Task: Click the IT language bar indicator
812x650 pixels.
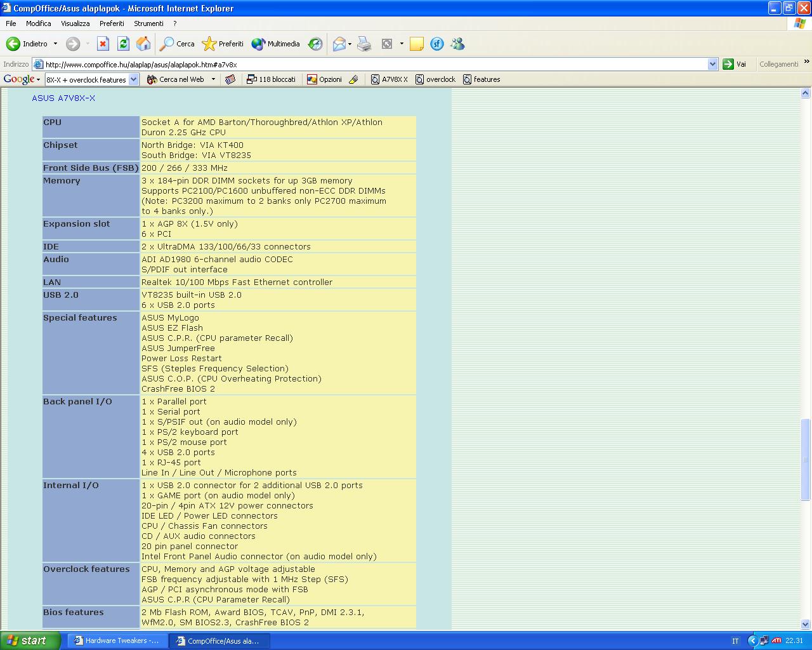Action: tap(735, 641)
